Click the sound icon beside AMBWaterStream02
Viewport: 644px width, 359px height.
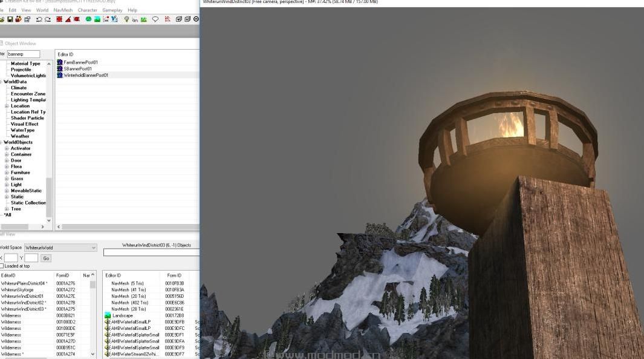click(108, 354)
